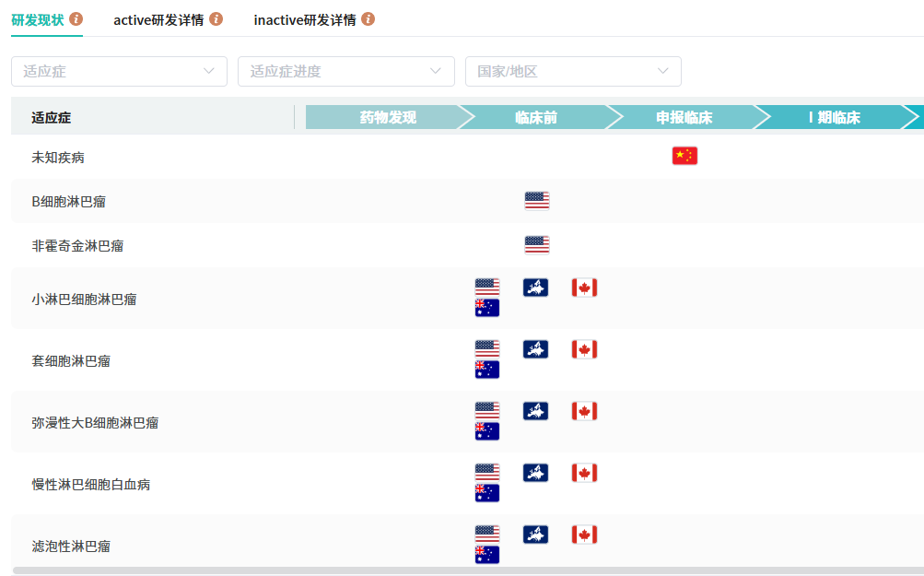This screenshot has height=576, width=924.
Task: Click the EU flag in 弥漫性大B细胞淋巴瘤 row
Action: click(535, 411)
